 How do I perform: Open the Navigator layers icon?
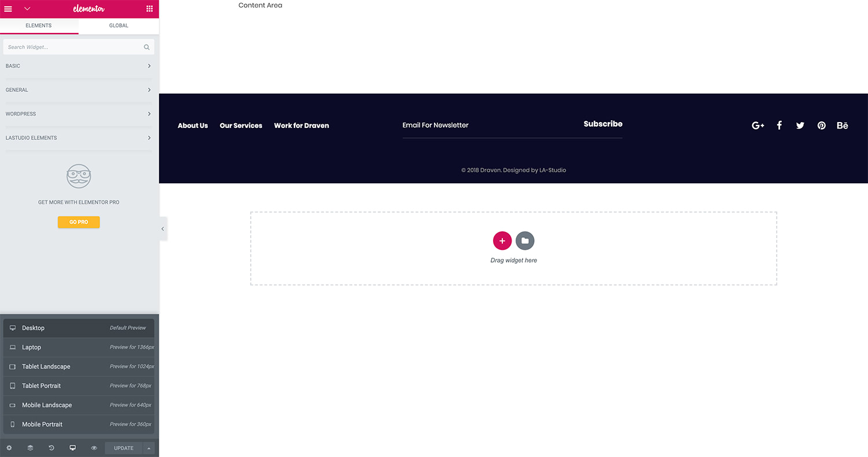pyautogui.click(x=30, y=448)
